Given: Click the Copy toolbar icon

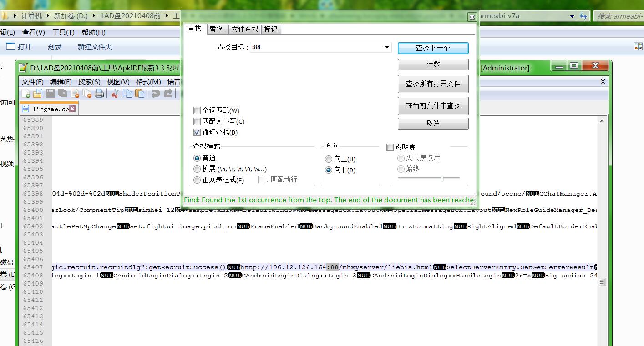Looking at the screenshot, I should pos(128,94).
